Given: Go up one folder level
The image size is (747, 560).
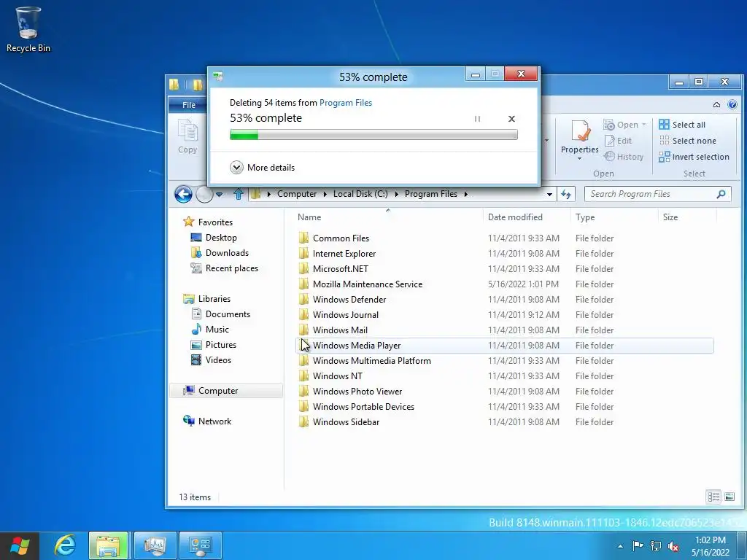Looking at the screenshot, I should [x=239, y=194].
